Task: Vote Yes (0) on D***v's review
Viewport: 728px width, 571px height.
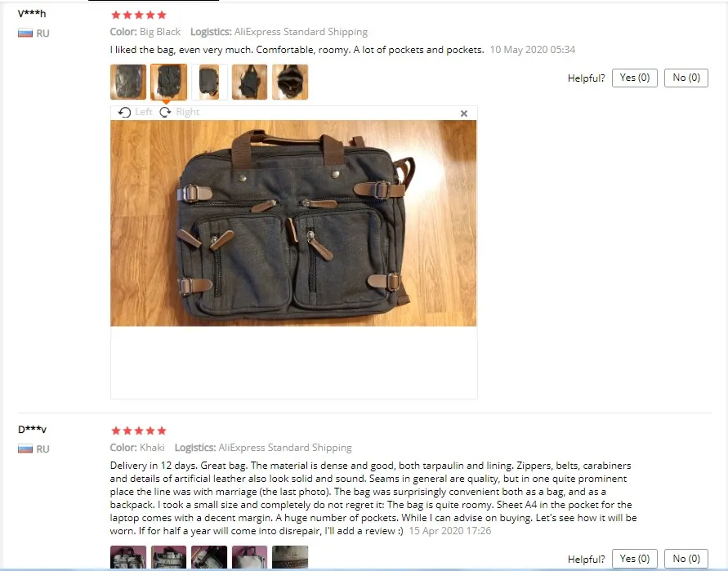Action: (x=635, y=559)
